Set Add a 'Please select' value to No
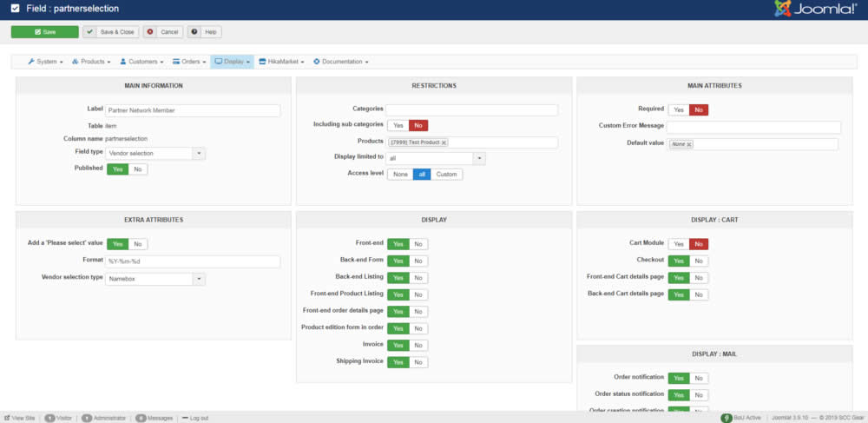Image resolution: width=868 pixels, height=423 pixels. point(138,244)
